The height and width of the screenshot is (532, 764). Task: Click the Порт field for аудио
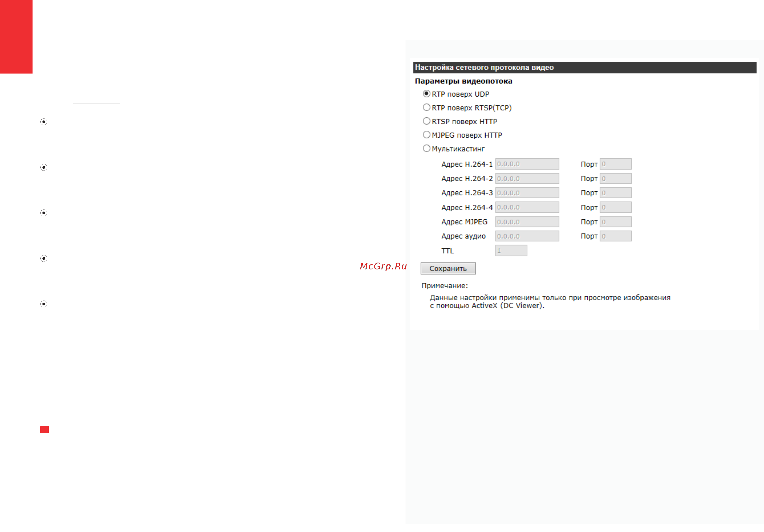coord(615,236)
